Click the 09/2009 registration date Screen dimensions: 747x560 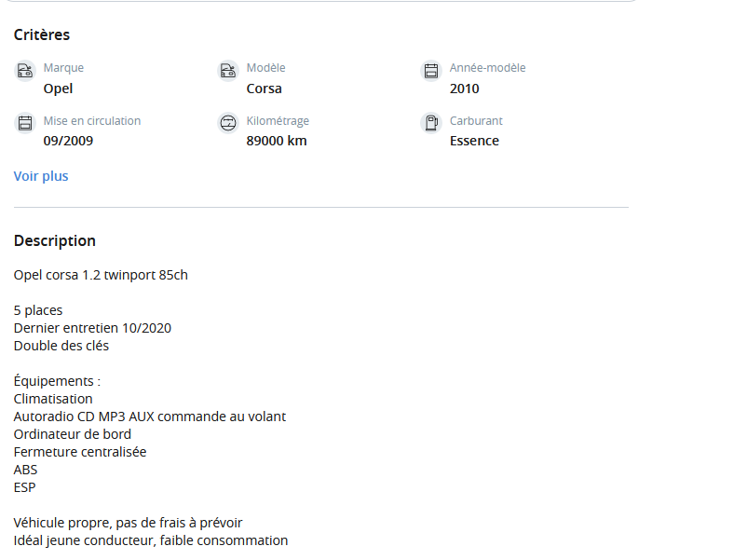(x=68, y=141)
